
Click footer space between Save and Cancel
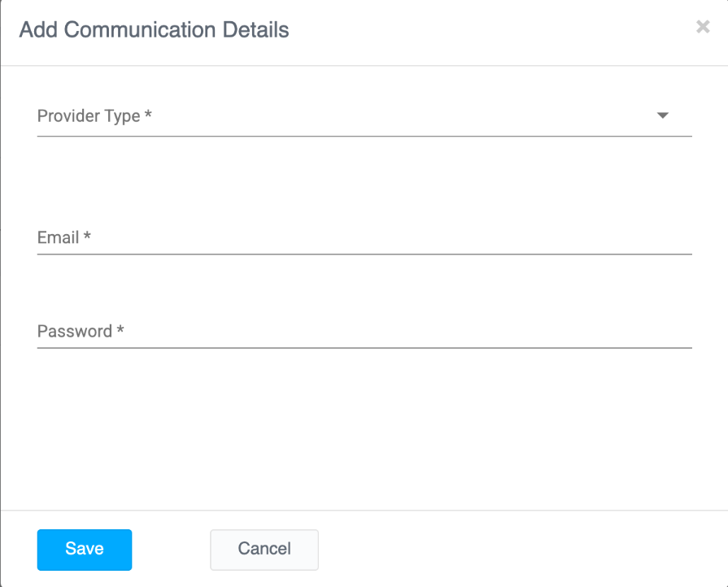(171, 549)
